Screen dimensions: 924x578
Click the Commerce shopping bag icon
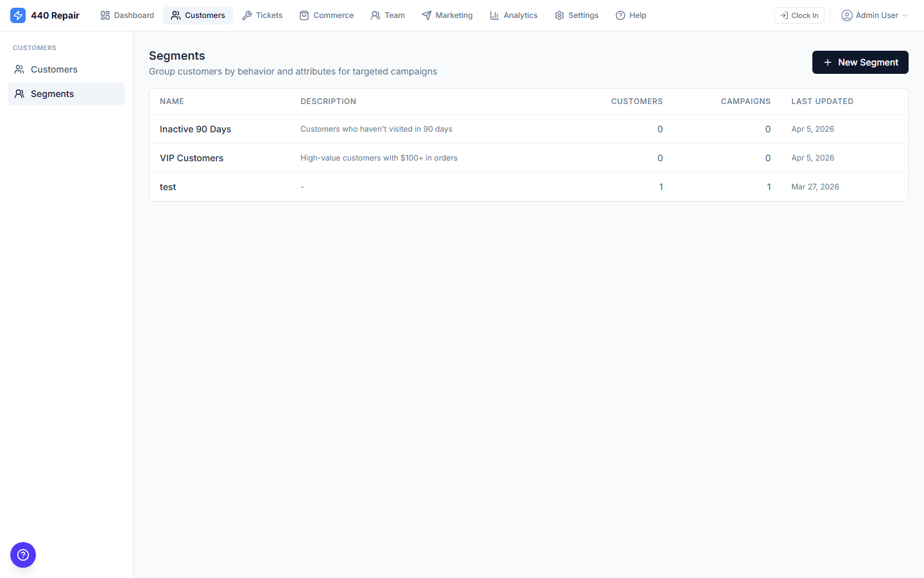coord(304,15)
